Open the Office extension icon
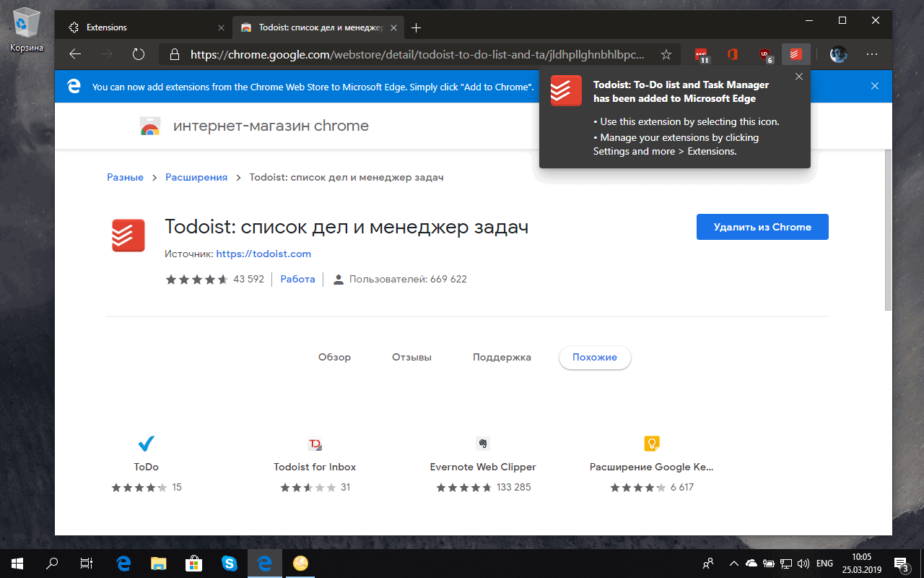Image resolution: width=924 pixels, height=578 pixels. pyautogui.click(x=733, y=54)
